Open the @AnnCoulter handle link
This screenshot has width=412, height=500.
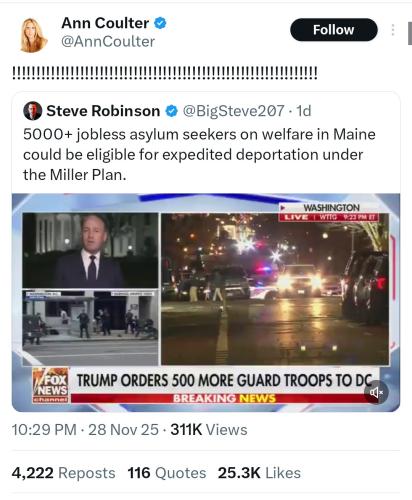click(x=108, y=42)
